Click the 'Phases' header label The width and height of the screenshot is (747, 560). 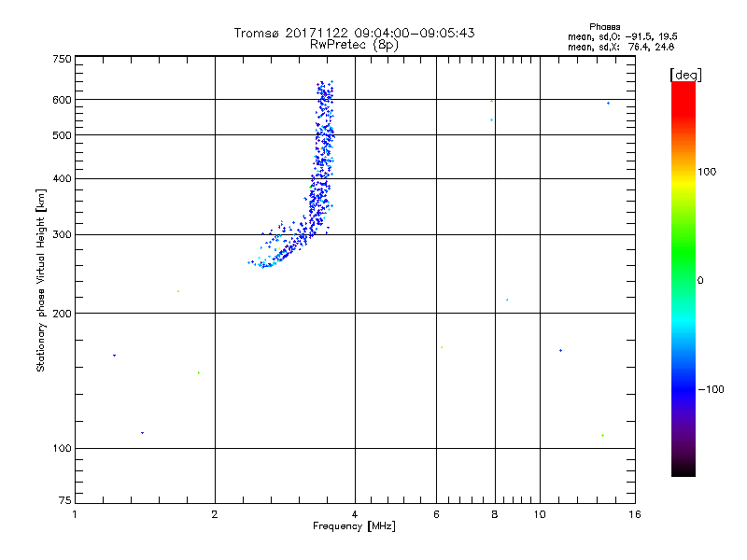[x=604, y=27]
